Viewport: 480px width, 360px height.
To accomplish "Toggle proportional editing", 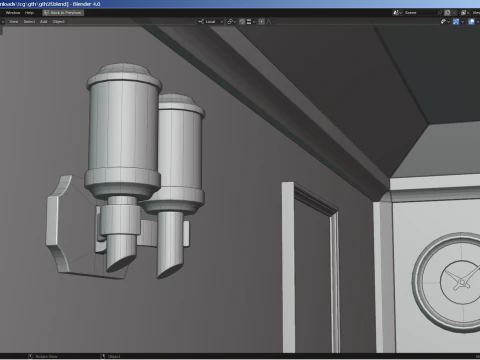I will [262, 22].
